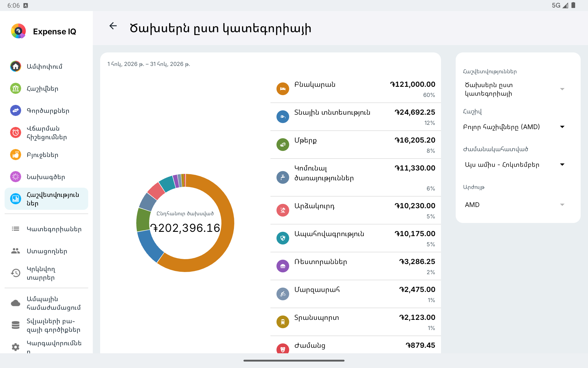The width and height of the screenshot is (588, 368).
Task: Click the Ապահովագրություն shield icon
Action: click(x=283, y=238)
